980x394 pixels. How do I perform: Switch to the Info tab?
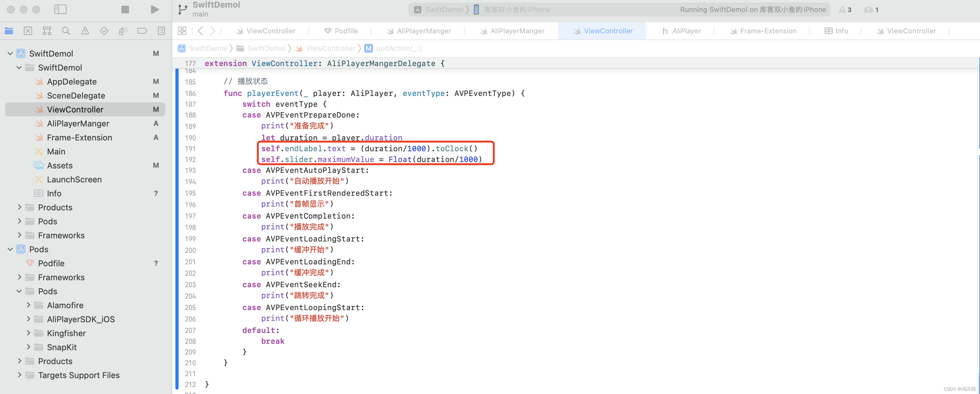(836, 31)
